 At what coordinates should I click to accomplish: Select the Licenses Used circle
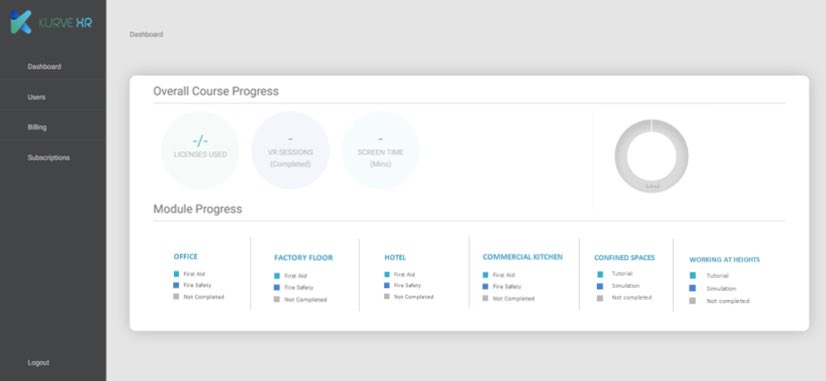coord(200,150)
